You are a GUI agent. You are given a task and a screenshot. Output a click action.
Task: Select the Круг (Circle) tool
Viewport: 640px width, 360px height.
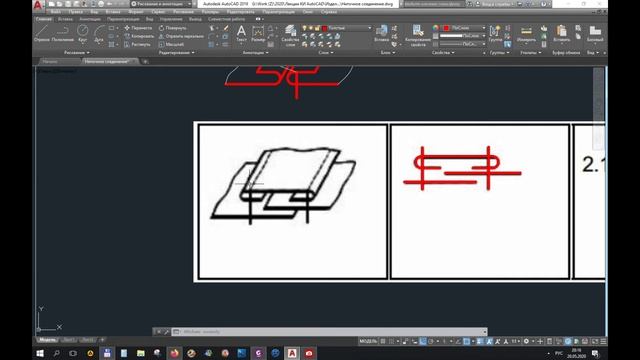point(82,33)
